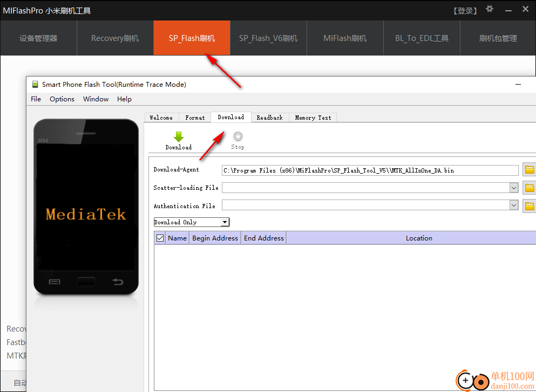Screen dimensions: 536x392
Task: Open the 设备管理器 tab in MiFlashPro
Action: [38, 38]
